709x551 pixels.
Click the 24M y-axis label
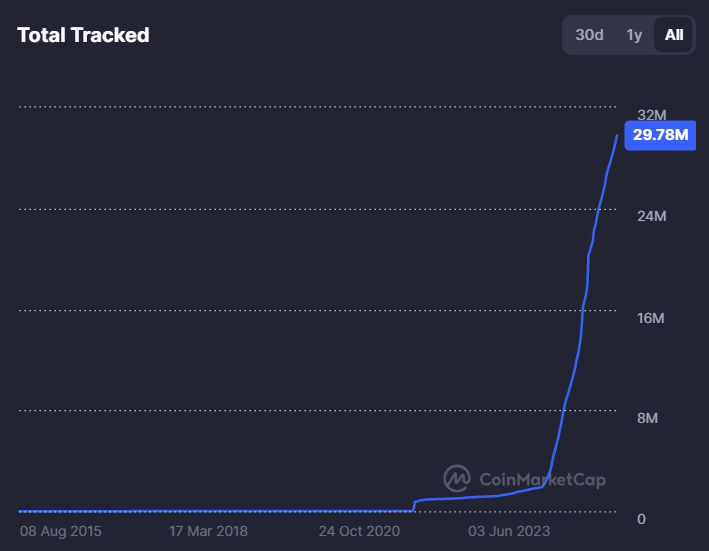[652, 217]
